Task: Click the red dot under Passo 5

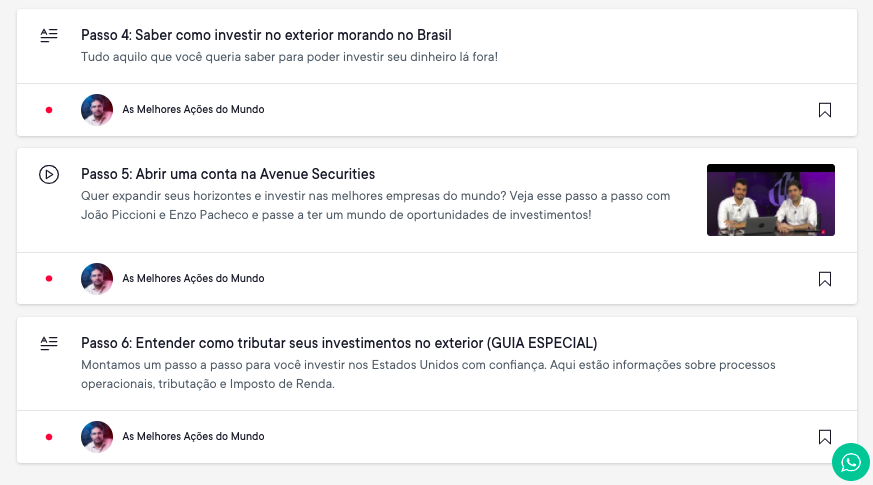Action: click(x=49, y=279)
